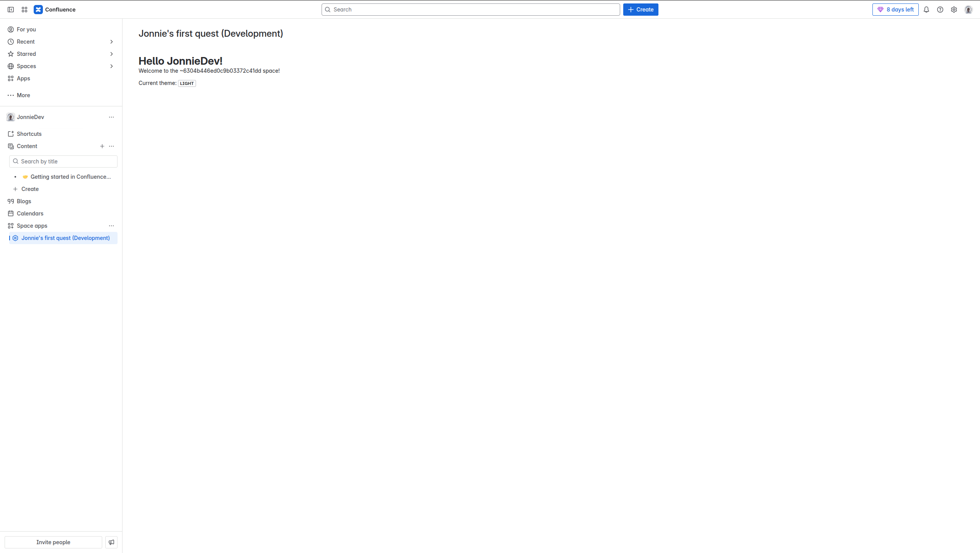Image resolution: width=980 pixels, height=553 pixels.
Task: Click the blue Create button
Action: [x=640, y=10]
